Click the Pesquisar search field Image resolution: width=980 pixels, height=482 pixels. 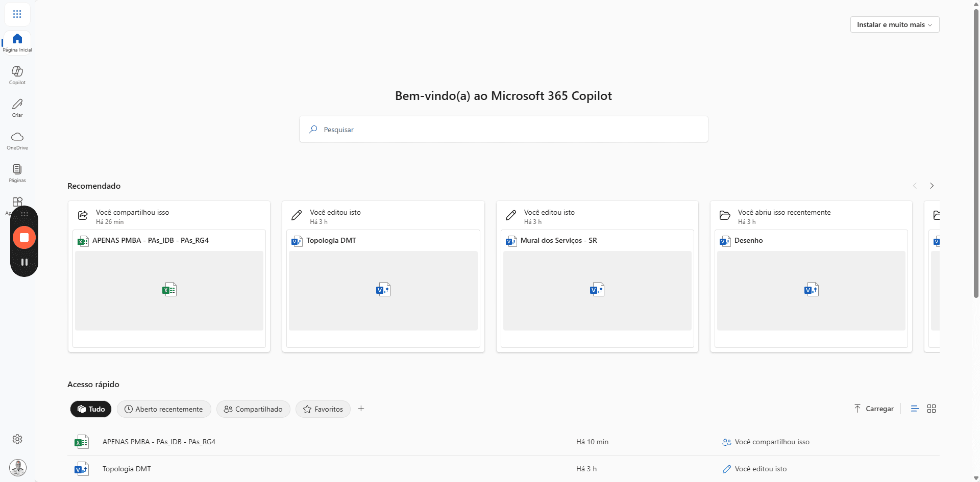pyautogui.click(x=503, y=130)
